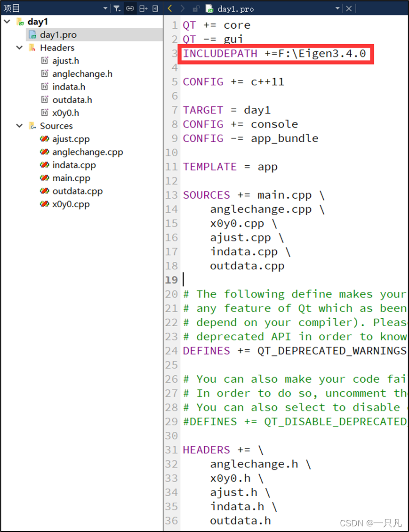
Task: Collapse the Sources folder
Action: [x=19, y=126]
